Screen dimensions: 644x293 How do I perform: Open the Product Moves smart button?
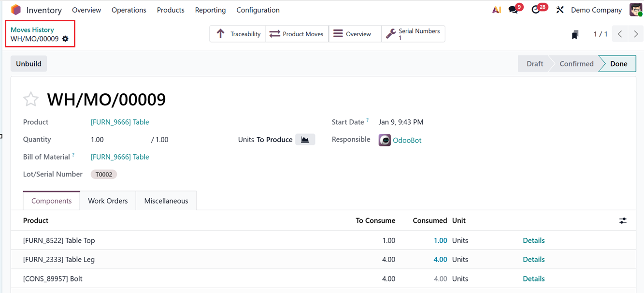coord(297,34)
